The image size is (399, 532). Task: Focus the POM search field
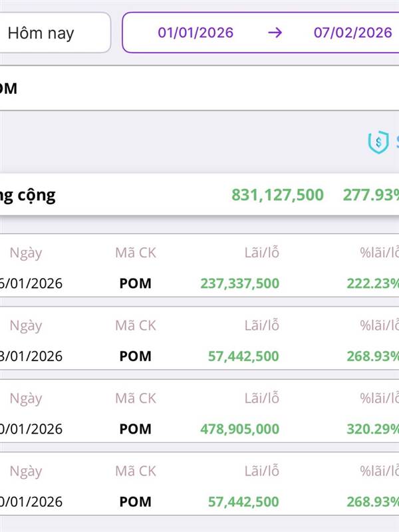pos(199,88)
